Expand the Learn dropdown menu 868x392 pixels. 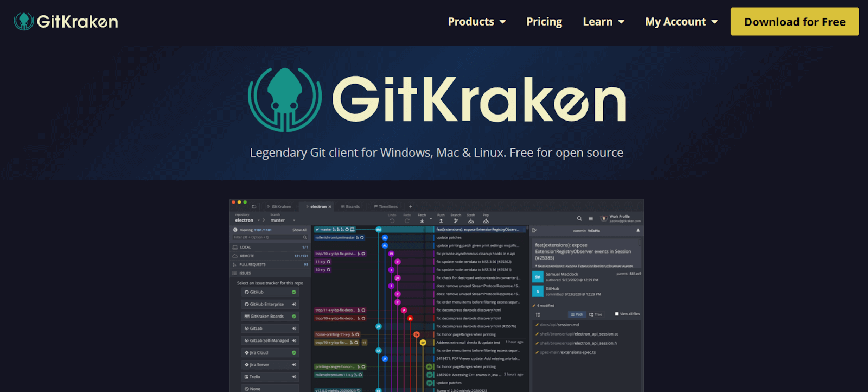click(603, 22)
